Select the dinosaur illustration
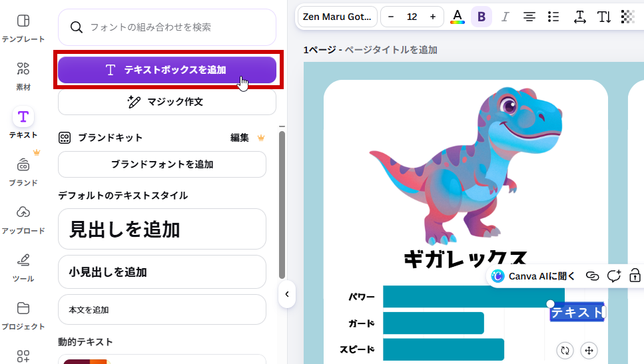The image size is (644, 364). pyautogui.click(x=466, y=166)
